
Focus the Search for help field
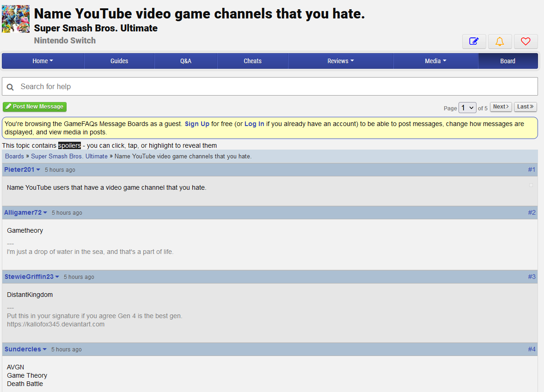[x=270, y=86]
